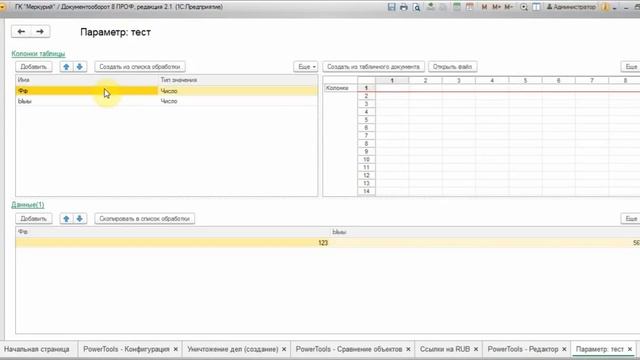Select spreadsheet column header 4
This screenshot has width=640, height=360.
coord(492,80)
